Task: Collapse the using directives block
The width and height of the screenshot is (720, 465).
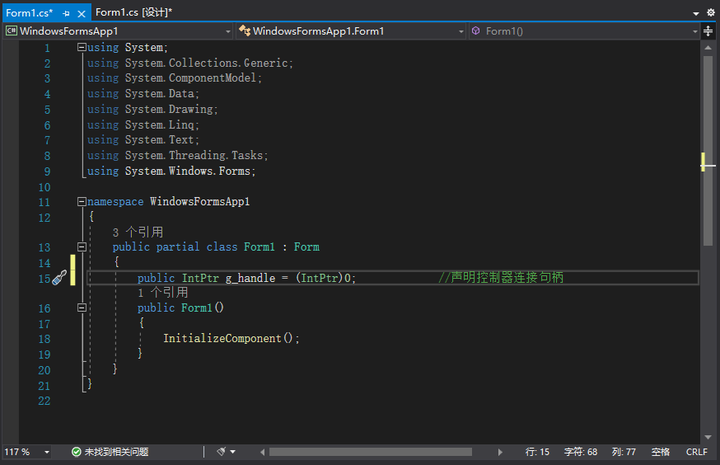Action: tap(81, 47)
